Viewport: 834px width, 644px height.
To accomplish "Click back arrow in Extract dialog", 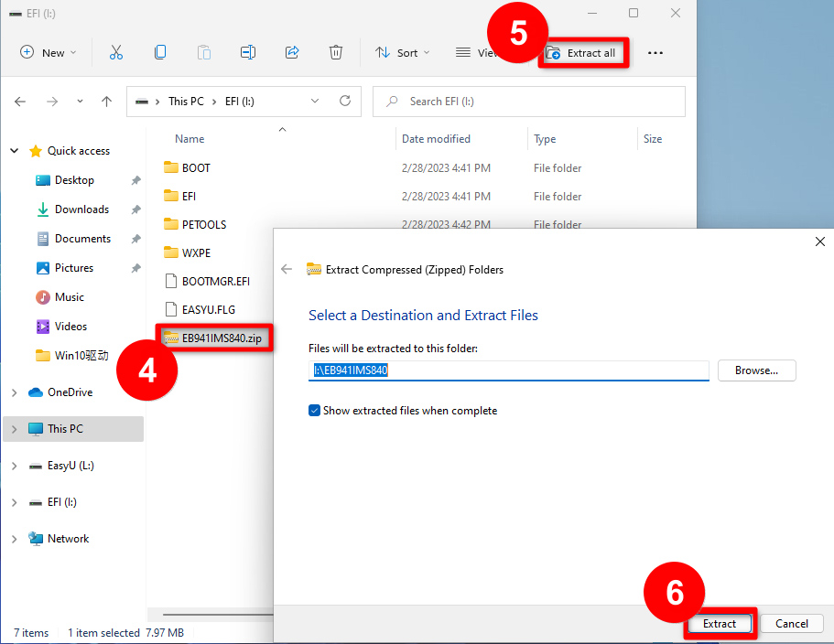I will tap(287, 269).
